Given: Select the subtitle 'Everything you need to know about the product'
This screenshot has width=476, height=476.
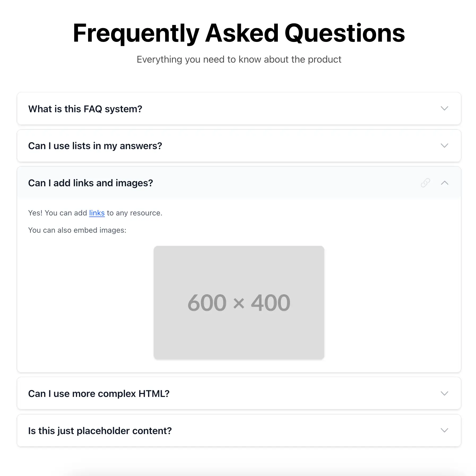Looking at the screenshot, I should 238,59.
